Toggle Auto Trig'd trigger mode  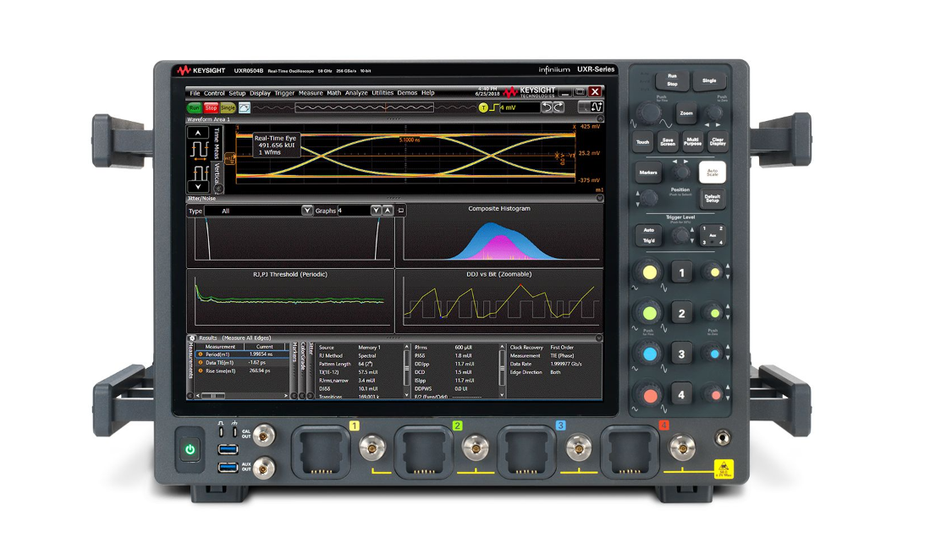(648, 233)
